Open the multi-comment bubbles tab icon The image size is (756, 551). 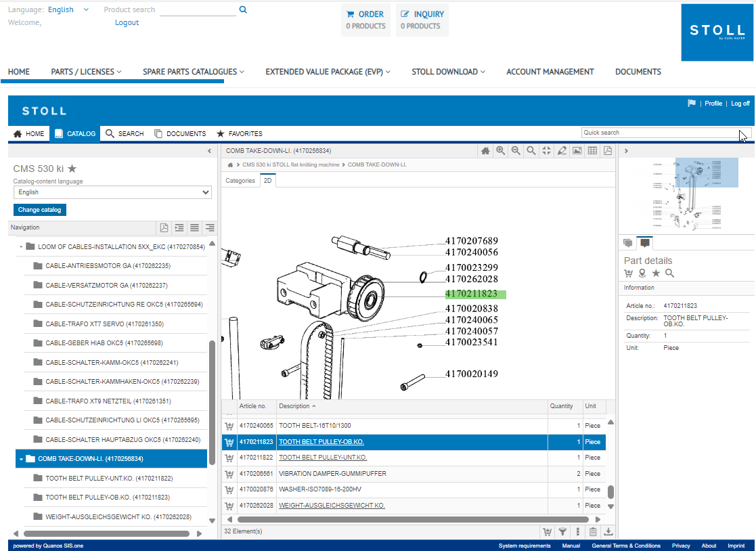pyautogui.click(x=628, y=243)
